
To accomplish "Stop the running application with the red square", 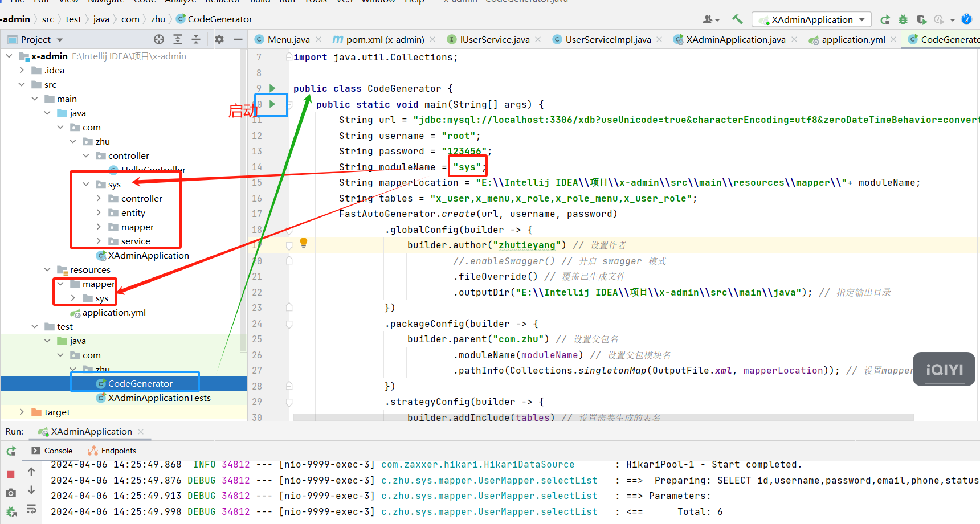I will (x=11, y=474).
